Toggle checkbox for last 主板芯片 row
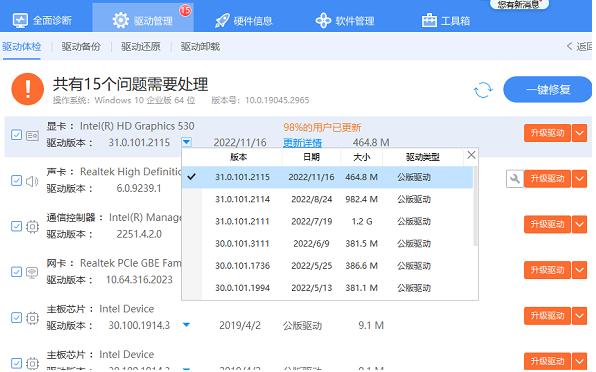The width and height of the screenshot is (596, 372). (16, 363)
